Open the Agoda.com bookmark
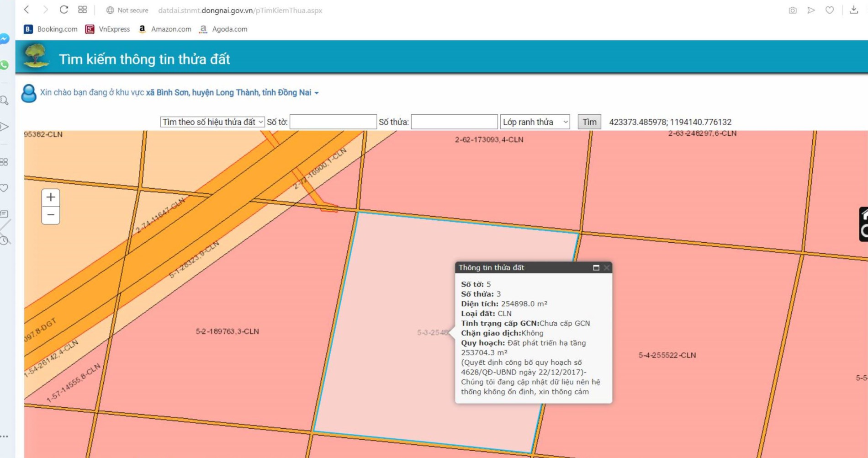This screenshot has width=868, height=458. coord(223,29)
